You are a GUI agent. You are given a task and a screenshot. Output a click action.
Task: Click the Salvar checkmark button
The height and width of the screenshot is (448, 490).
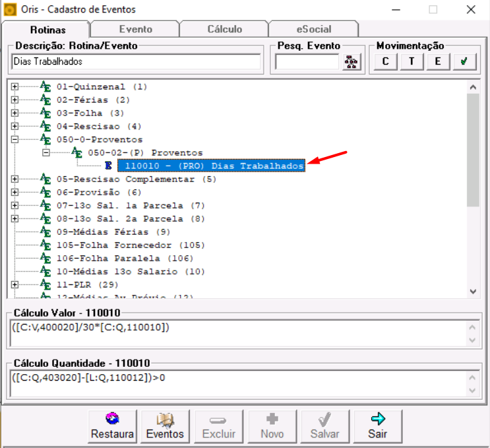(x=324, y=426)
